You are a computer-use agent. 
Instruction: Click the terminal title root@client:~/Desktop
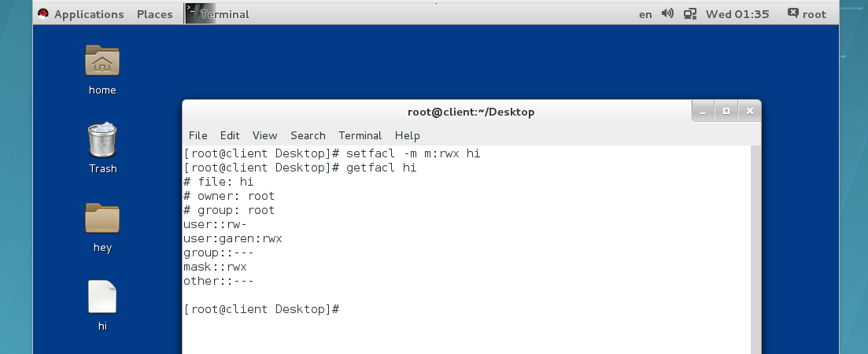point(471,112)
